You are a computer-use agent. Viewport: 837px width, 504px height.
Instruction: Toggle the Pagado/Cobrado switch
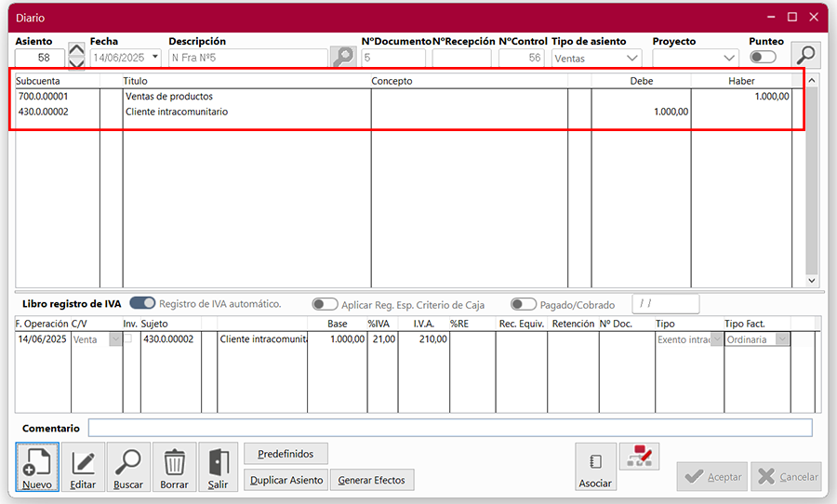pos(524,304)
